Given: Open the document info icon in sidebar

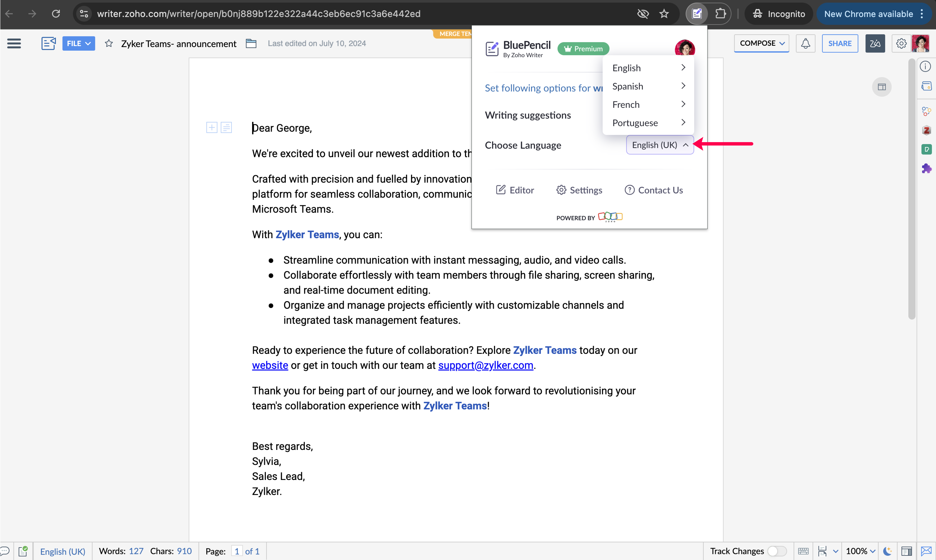Looking at the screenshot, I should click(x=925, y=66).
